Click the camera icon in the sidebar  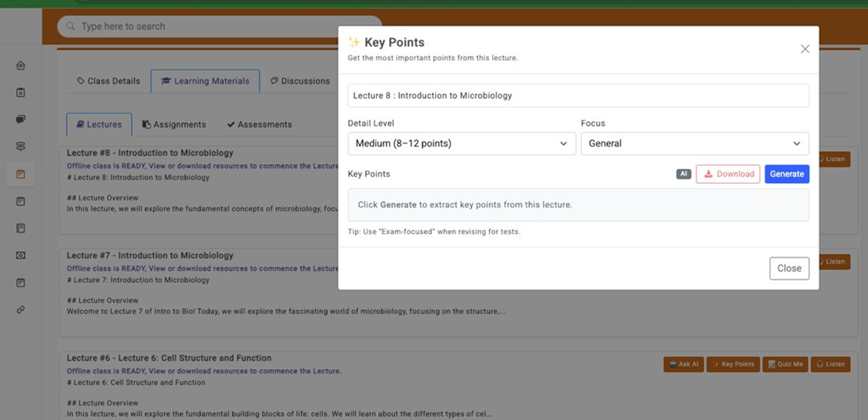tap(21, 256)
